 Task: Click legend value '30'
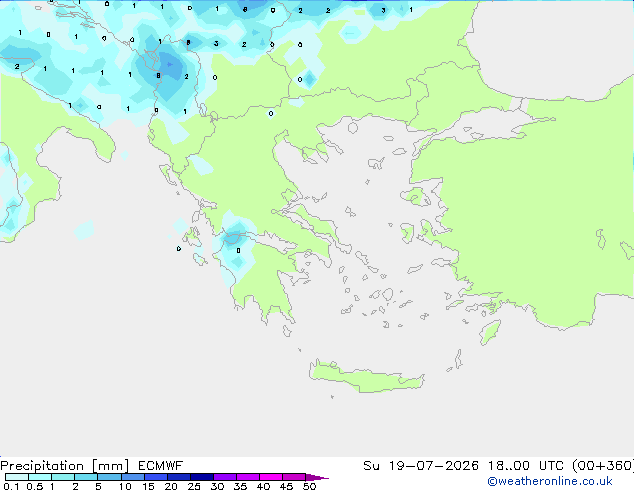point(217,486)
